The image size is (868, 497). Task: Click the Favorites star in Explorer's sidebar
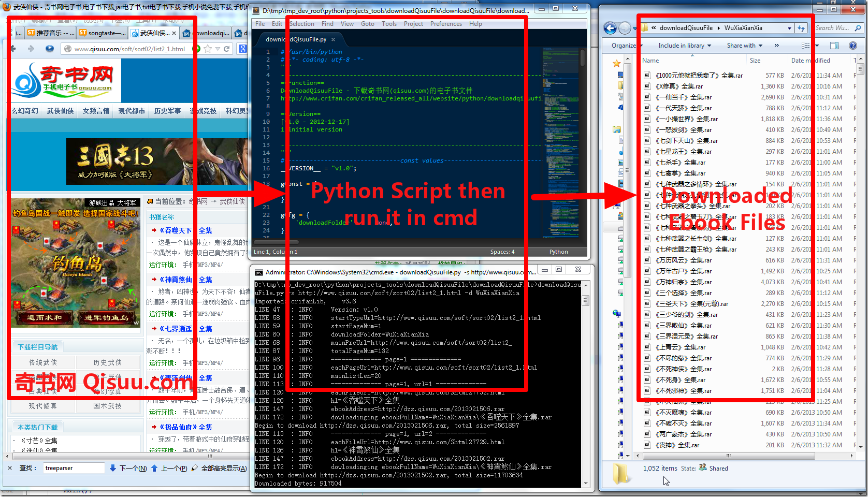[x=616, y=63]
